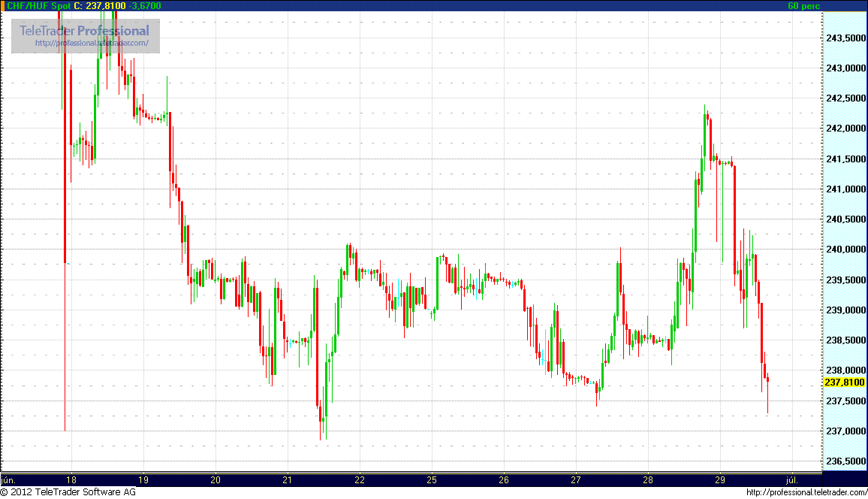Click the 238,0000 price axis label
The height and width of the screenshot is (499, 868).
tap(845, 370)
